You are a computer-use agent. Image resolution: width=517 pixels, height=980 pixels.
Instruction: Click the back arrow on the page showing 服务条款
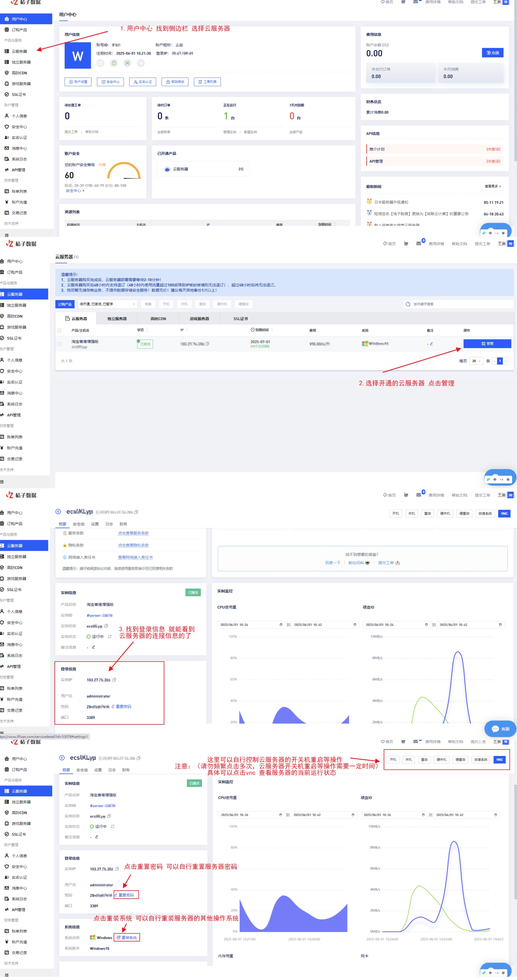point(58,512)
